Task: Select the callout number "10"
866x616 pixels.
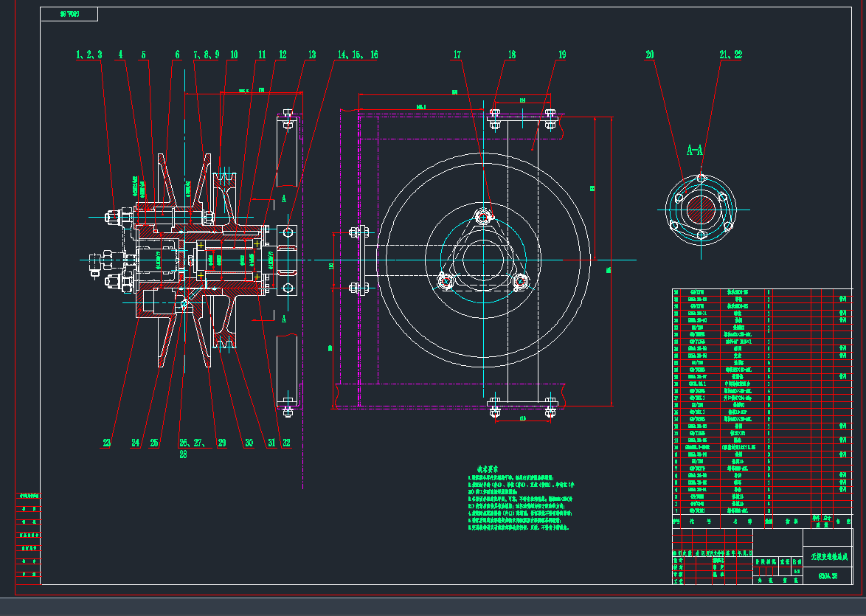Action: (234, 55)
